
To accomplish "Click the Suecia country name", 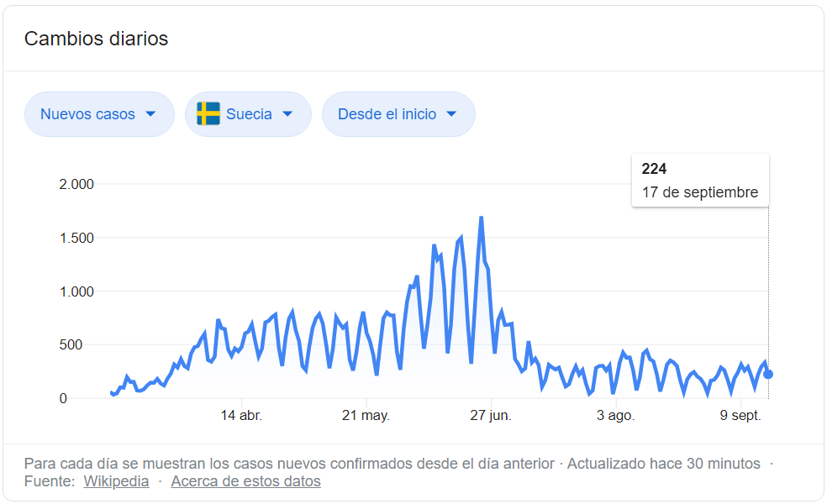I will (249, 114).
